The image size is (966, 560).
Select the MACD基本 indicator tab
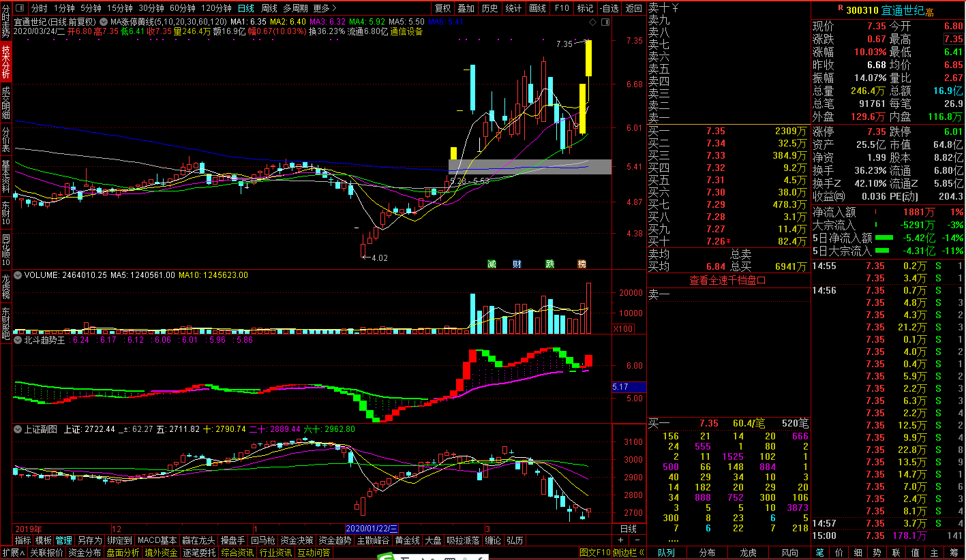click(x=157, y=540)
